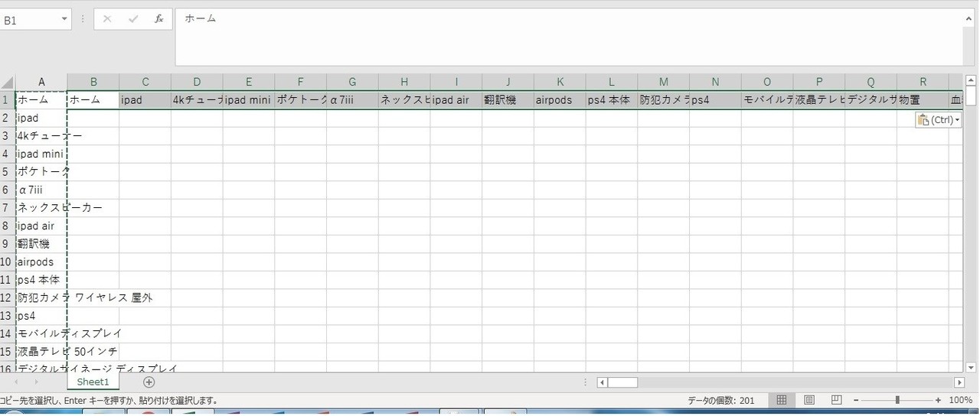Open the Name Box dropdown arrow
This screenshot has width=980, height=416.
pyautogui.click(x=64, y=20)
